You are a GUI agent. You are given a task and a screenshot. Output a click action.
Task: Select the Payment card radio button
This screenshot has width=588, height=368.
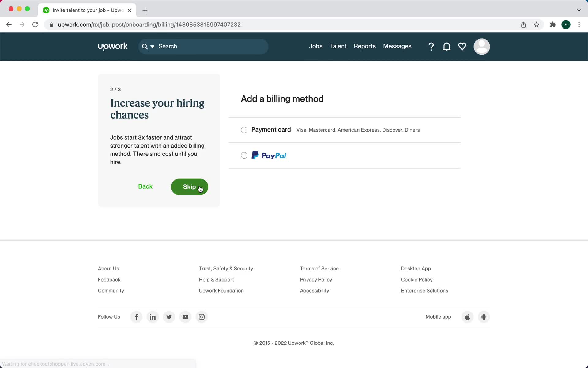point(244,130)
